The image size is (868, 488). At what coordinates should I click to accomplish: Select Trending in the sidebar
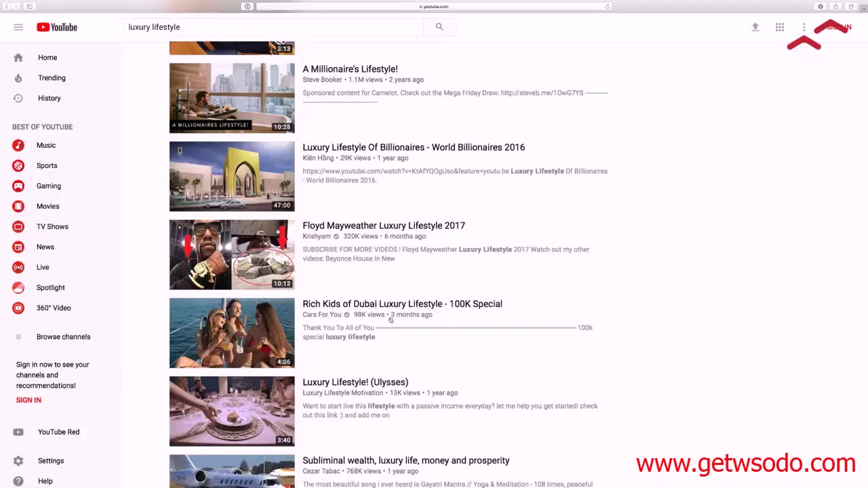point(52,78)
